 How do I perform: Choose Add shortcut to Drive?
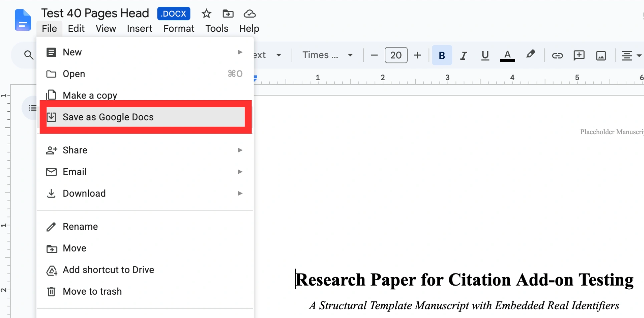145,270
